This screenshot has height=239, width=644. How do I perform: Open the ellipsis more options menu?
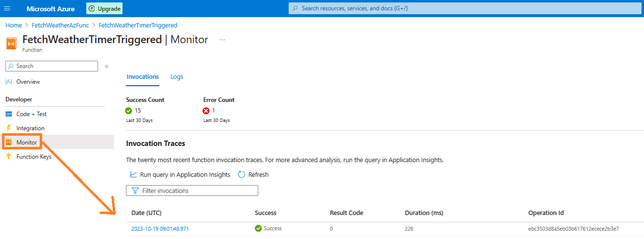pyautogui.click(x=222, y=40)
